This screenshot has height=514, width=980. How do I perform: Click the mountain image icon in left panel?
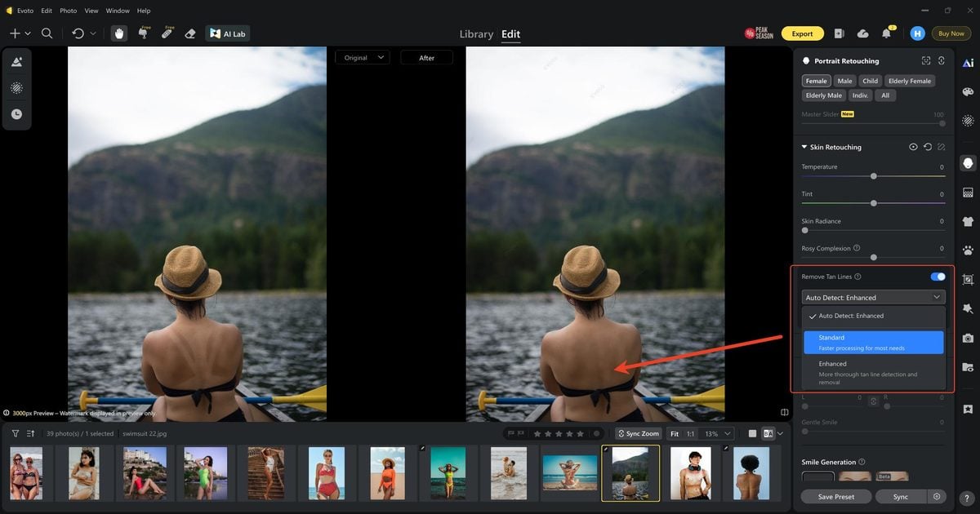[x=16, y=62]
